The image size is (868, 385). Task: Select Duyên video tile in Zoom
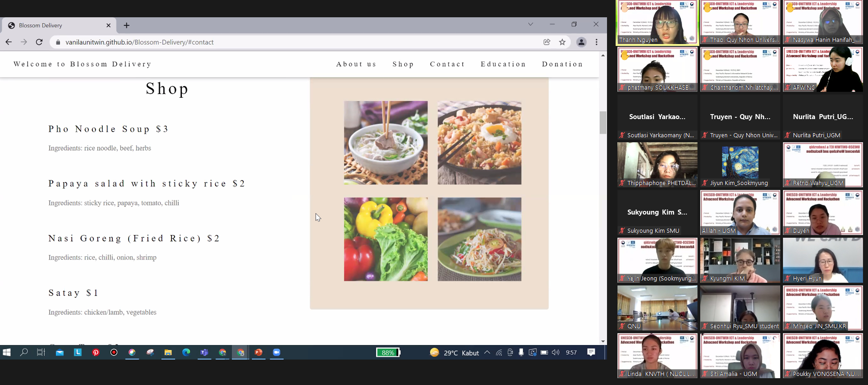tap(823, 213)
